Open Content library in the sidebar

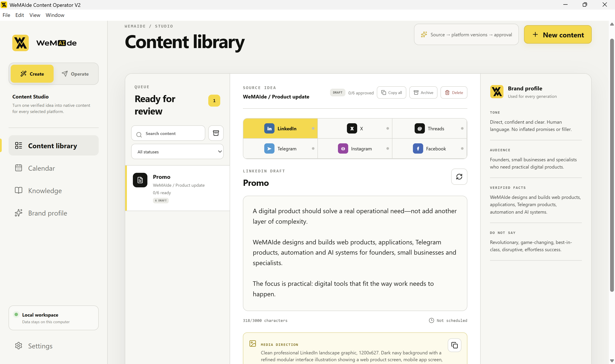tap(53, 145)
